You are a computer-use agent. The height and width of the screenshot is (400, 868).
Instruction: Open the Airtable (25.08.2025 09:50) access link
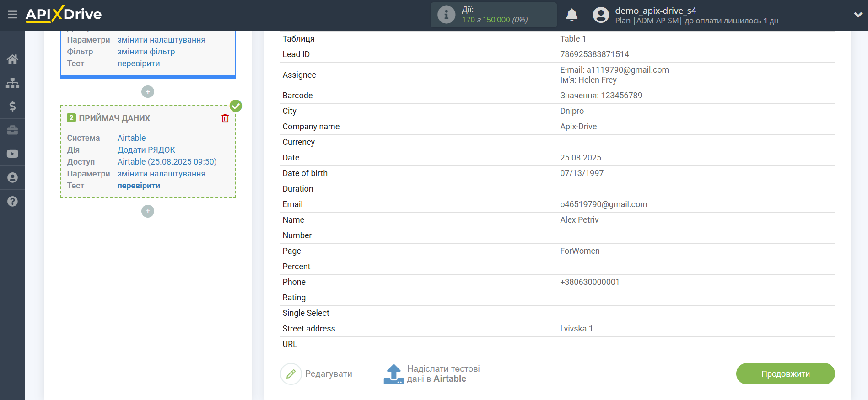pos(167,162)
